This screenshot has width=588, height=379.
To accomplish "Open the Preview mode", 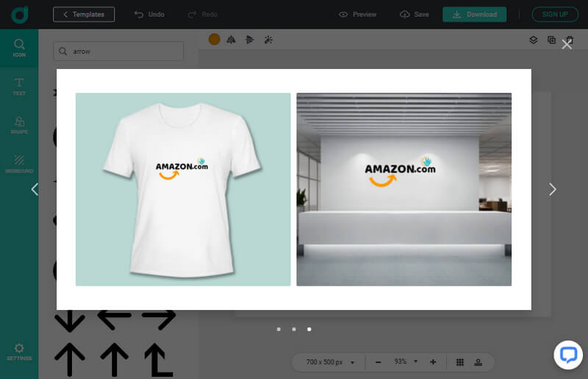I will pos(357,14).
